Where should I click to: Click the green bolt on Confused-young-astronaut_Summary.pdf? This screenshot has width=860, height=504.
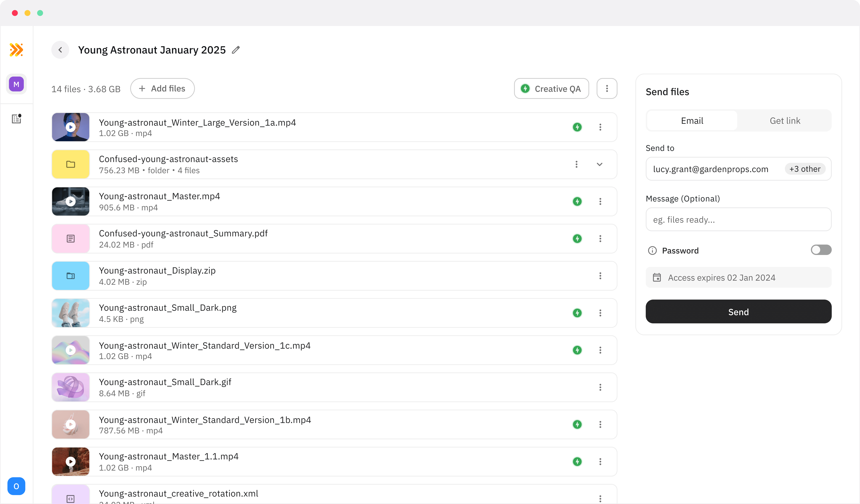[x=577, y=239]
